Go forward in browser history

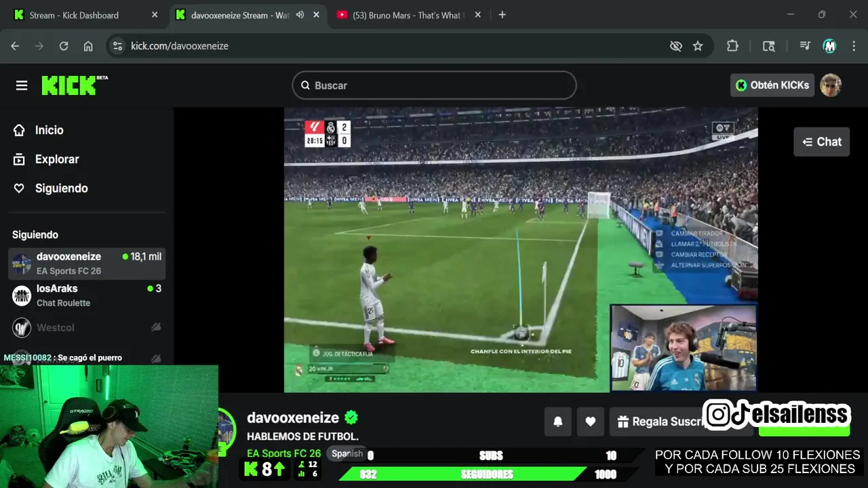(39, 46)
